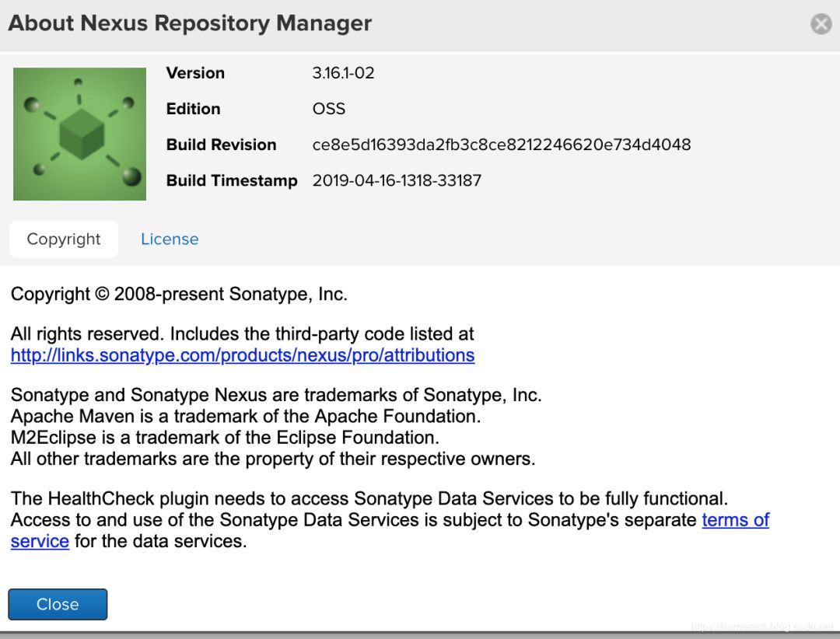
Task: Click the OSS edition value
Action: click(x=328, y=109)
